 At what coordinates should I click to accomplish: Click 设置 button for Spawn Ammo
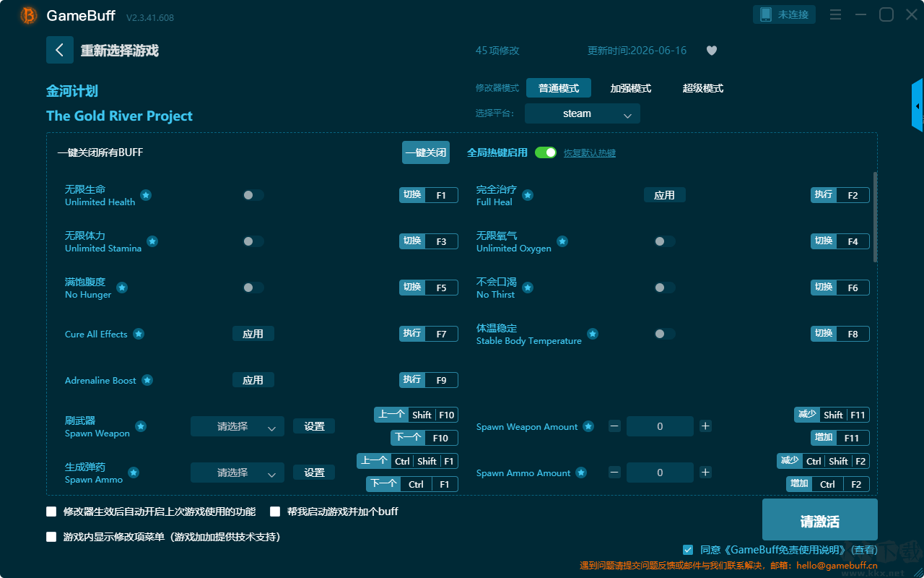pos(314,473)
